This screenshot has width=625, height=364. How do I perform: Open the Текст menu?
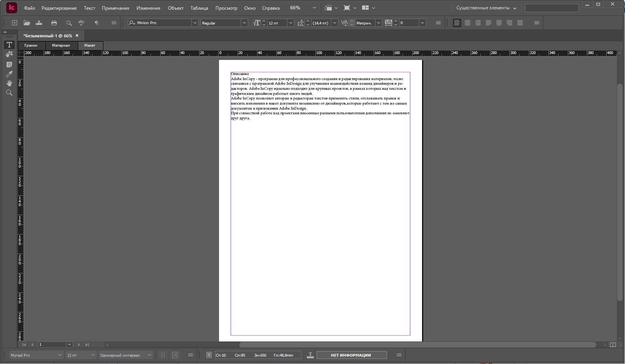point(89,8)
